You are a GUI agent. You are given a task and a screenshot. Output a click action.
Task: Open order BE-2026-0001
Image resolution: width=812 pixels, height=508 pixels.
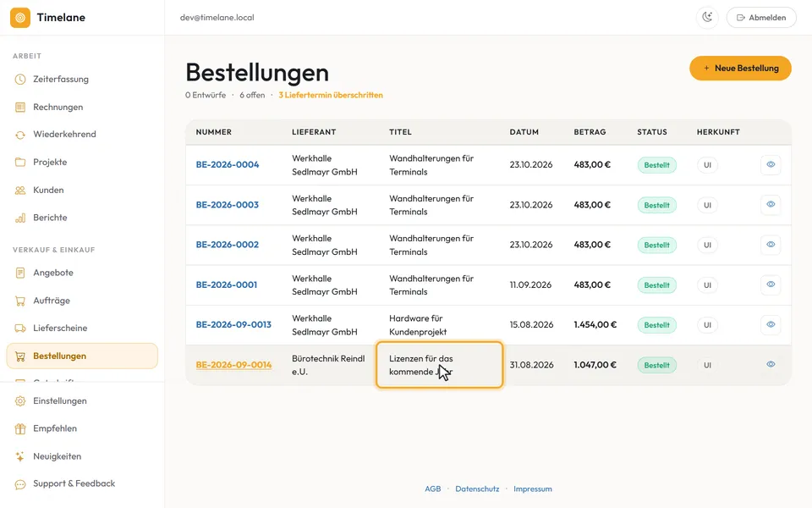point(227,285)
